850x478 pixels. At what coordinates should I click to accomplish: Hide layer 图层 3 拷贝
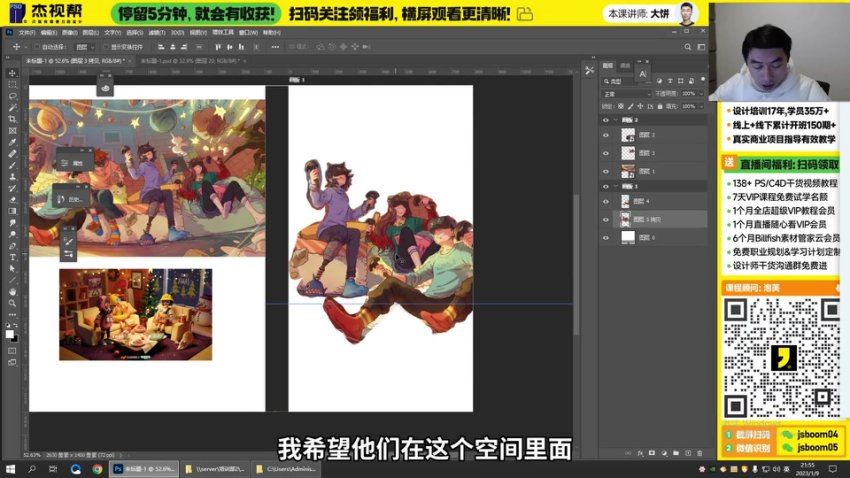[x=606, y=219]
